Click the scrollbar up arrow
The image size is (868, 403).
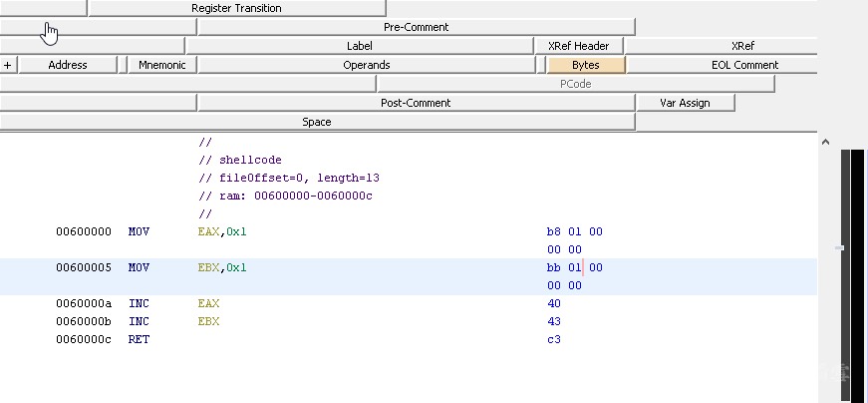[x=825, y=143]
